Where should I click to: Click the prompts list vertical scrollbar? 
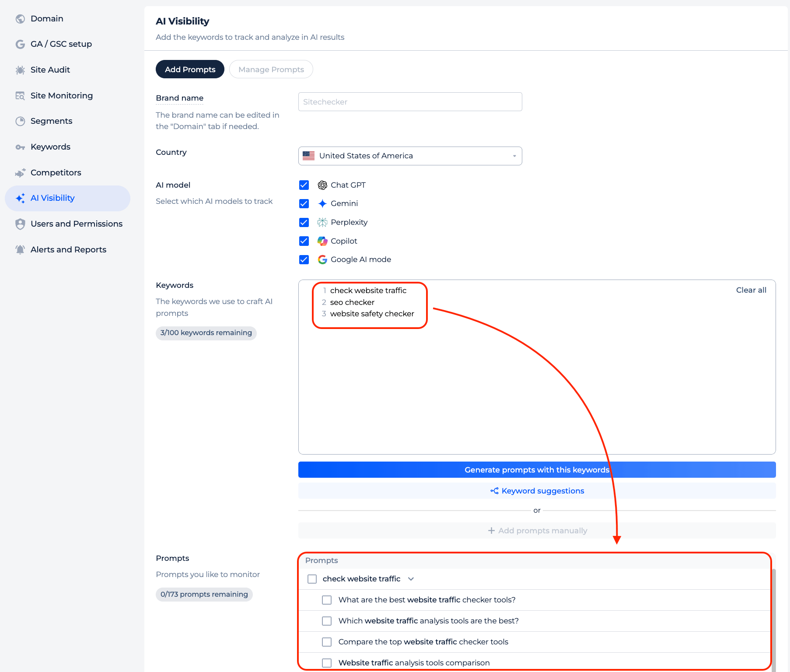click(774, 620)
